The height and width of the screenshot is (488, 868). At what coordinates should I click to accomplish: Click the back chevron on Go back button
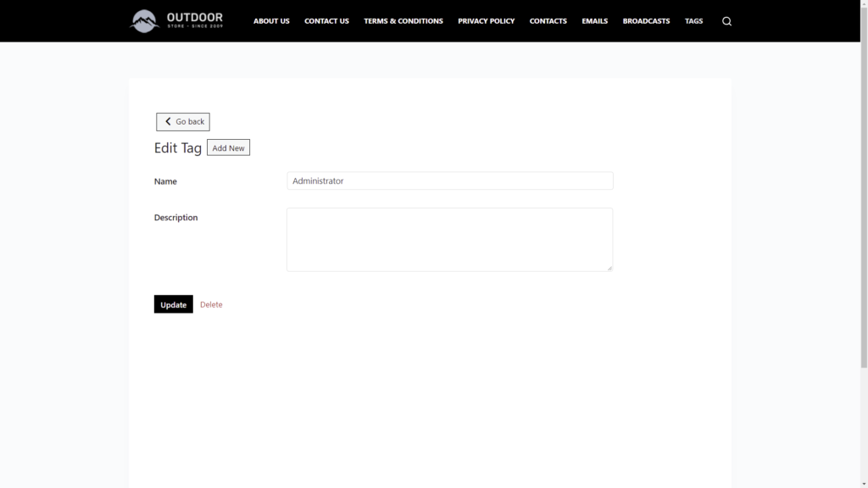(x=167, y=121)
